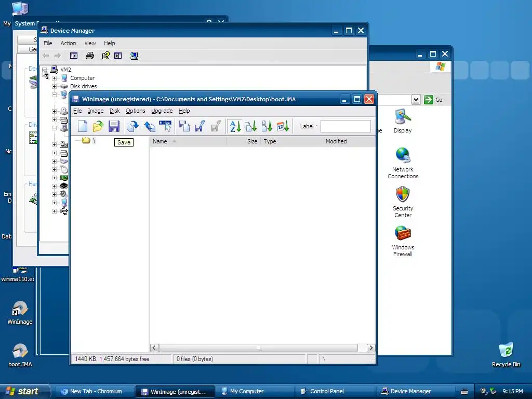
Task: Sort by the Name column header
Action: (188, 141)
